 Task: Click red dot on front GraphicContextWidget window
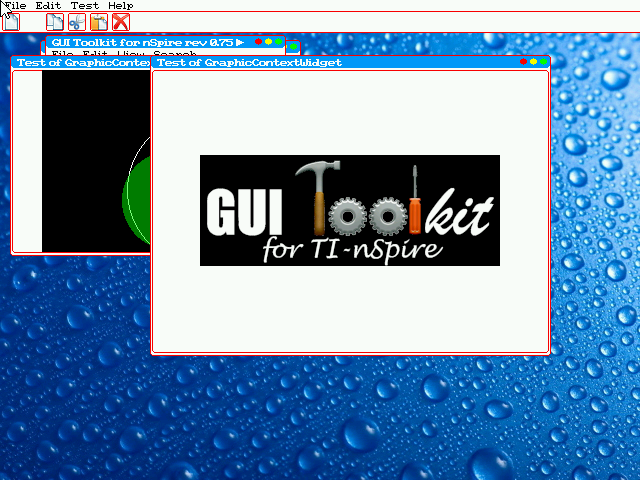(523, 62)
